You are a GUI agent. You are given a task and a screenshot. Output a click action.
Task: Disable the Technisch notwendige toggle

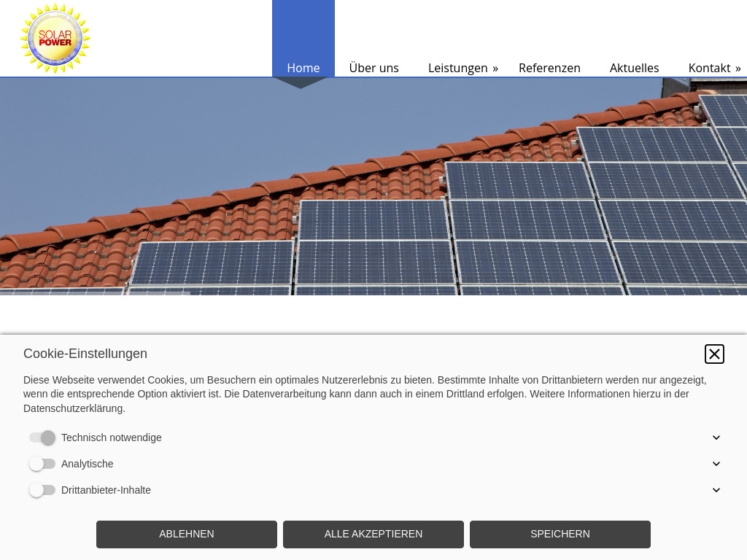pos(42,437)
